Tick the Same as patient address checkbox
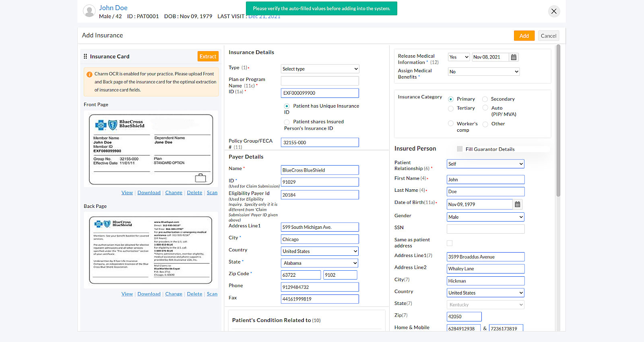644x342 pixels. pyautogui.click(x=450, y=243)
